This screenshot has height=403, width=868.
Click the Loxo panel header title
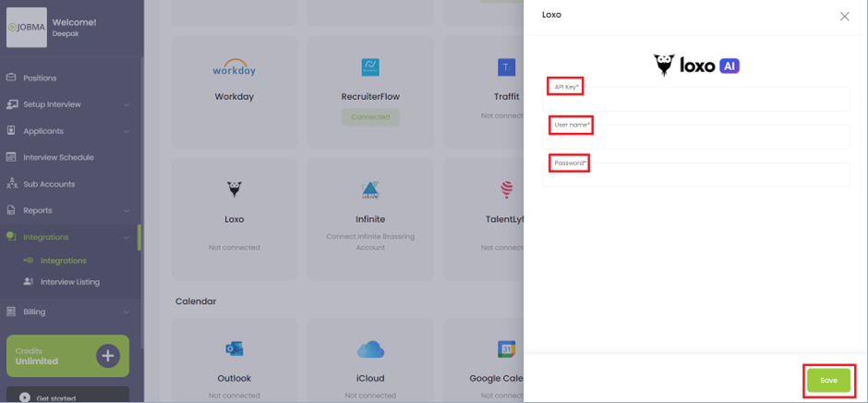click(551, 15)
